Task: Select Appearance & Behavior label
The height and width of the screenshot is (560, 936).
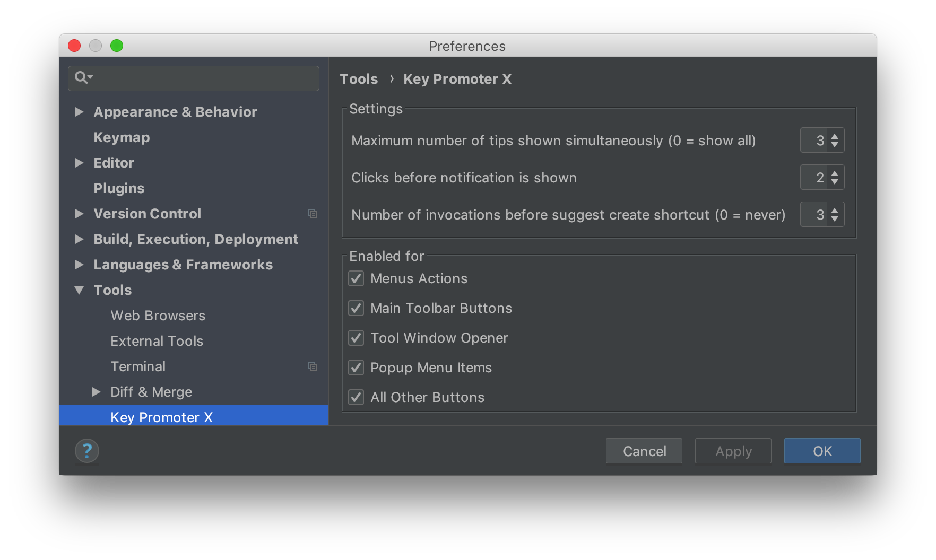Action: 175,112
